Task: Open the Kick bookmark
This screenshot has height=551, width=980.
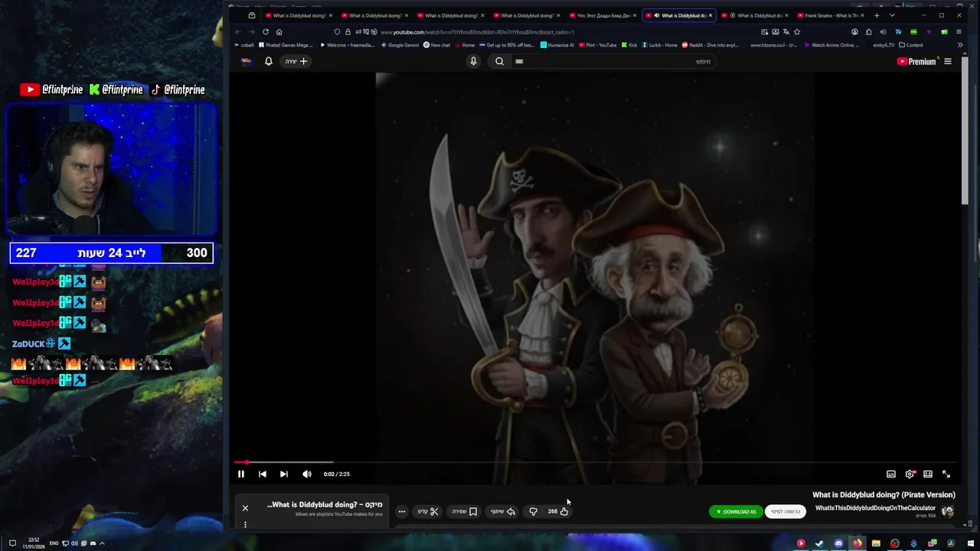Action: [x=630, y=45]
